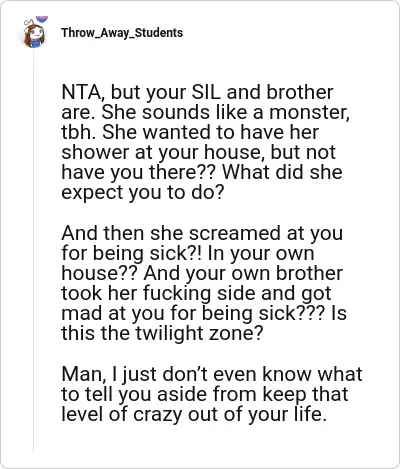Image resolution: width=400 pixels, height=469 pixels.
Task: Click the line "level of crazy out of your life."
Action: (194, 414)
